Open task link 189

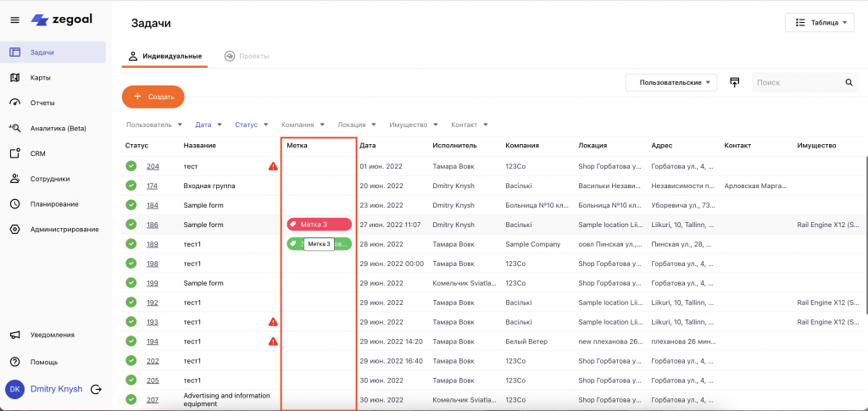[x=153, y=244]
